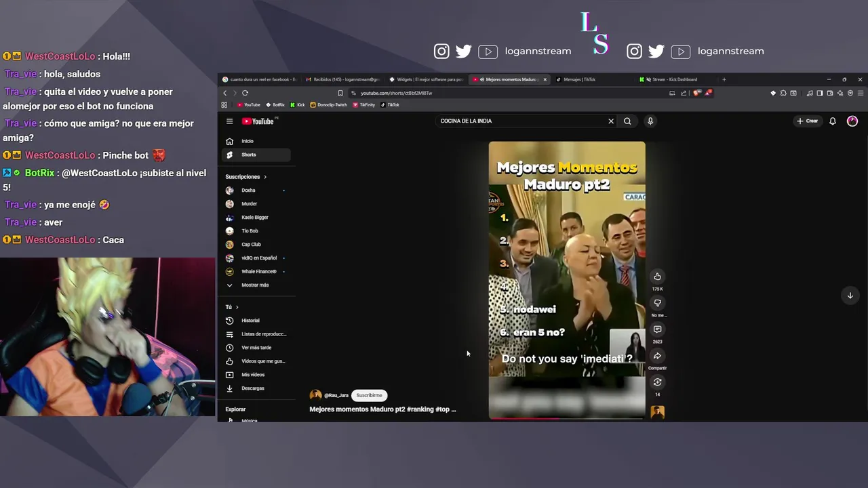Screen dimensions: 868x488
Task: Clear the search text with the X
Action: [x=611, y=121]
